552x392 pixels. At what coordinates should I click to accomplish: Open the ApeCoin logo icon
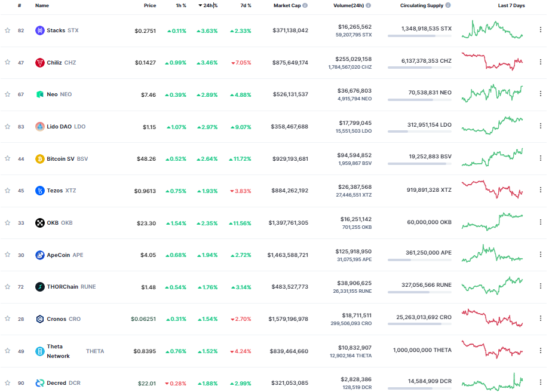pyautogui.click(x=40, y=255)
